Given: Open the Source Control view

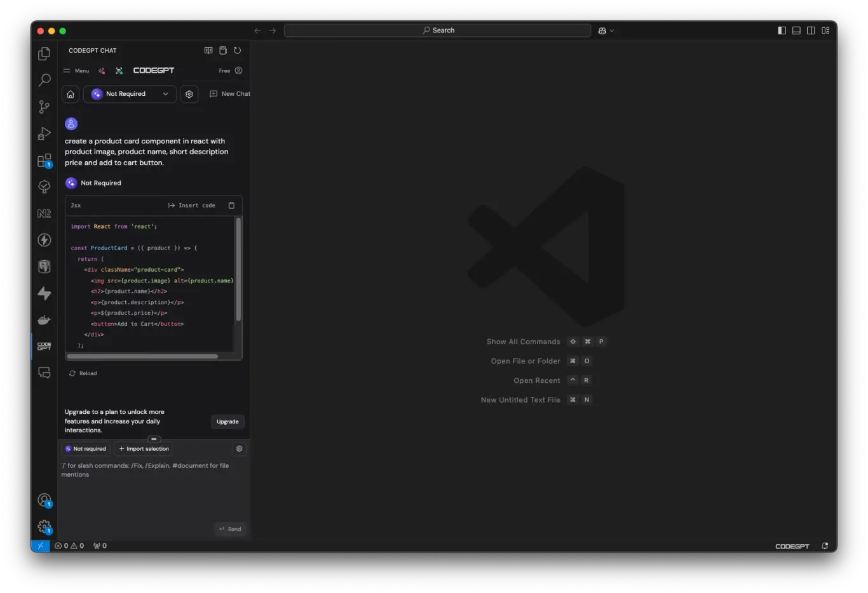Looking at the screenshot, I should [x=44, y=107].
